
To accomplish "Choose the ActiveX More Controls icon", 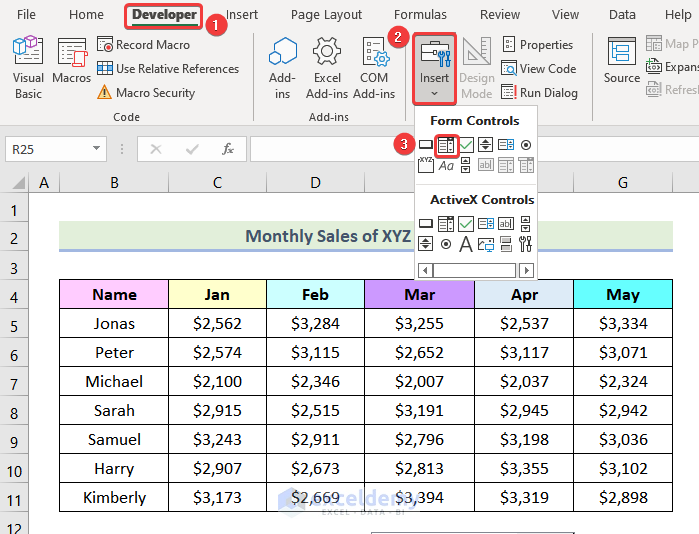I will point(526,244).
